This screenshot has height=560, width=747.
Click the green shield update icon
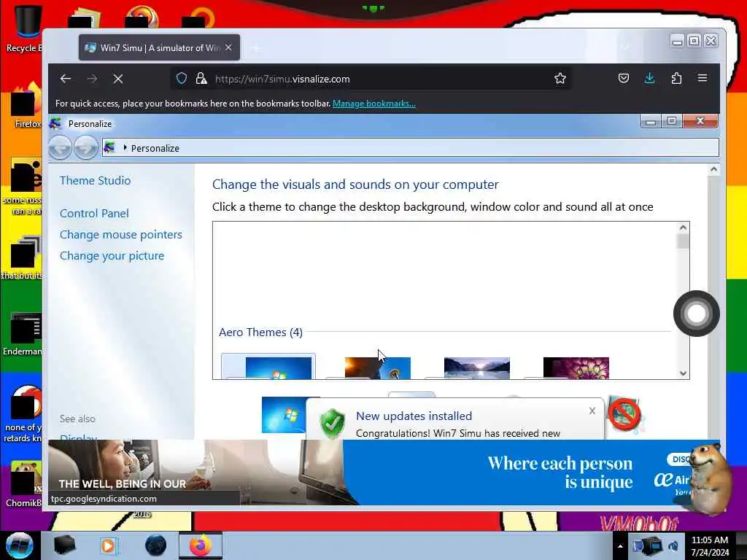point(333,423)
